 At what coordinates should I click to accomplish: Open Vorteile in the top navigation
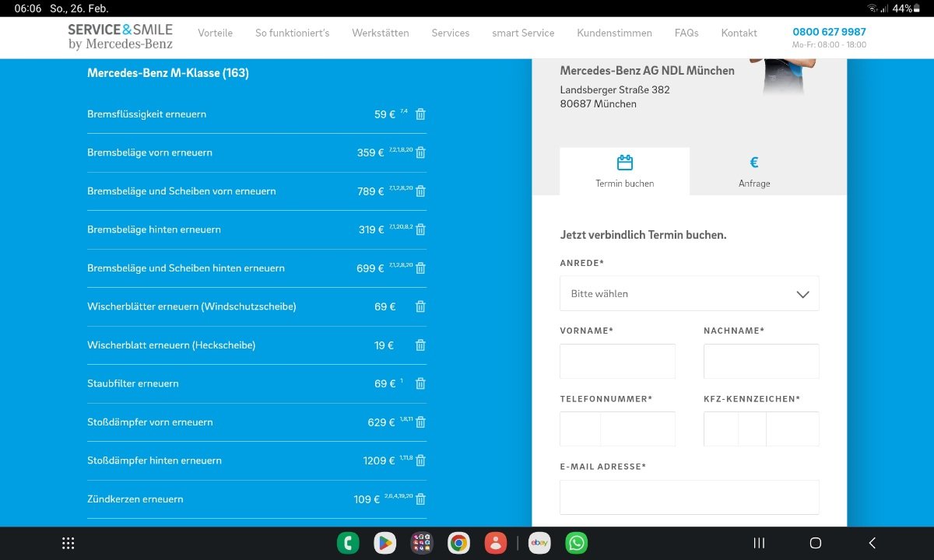click(x=216, y=33)
